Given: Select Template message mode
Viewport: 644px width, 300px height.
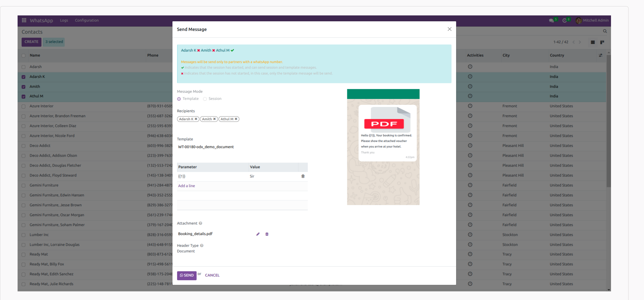Looking at the screenshot, I should [x=179, y=99].
